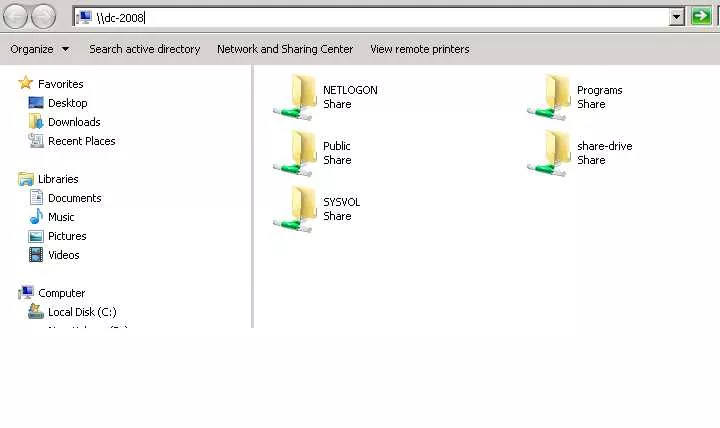This screenshot has height=428, width=720.
Task: Click the Computer icon in navigation pane
Action: (26, 292)
